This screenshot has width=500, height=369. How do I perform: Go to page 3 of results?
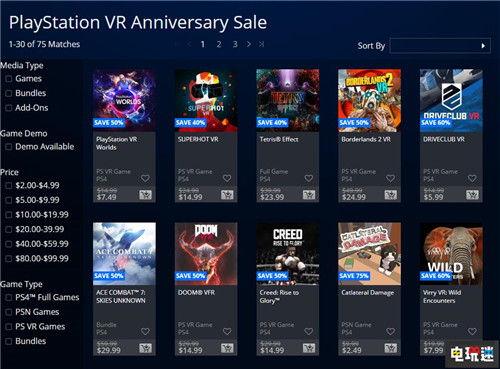[235, 44]
